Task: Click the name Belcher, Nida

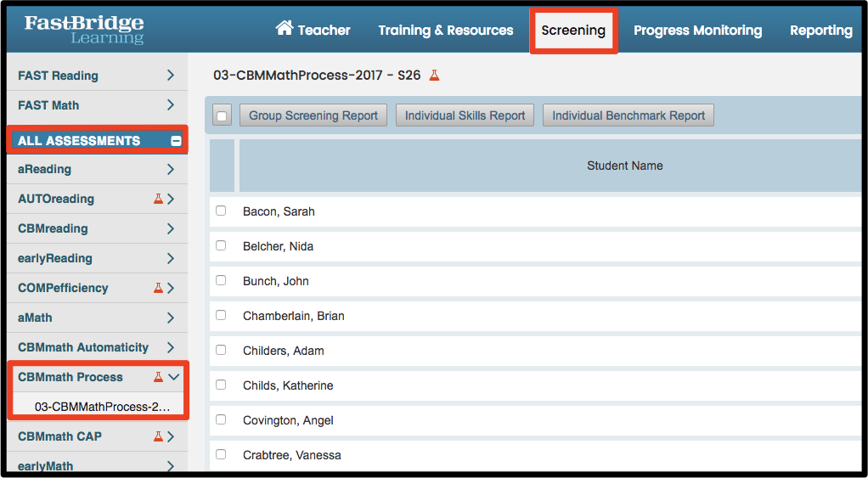Action: click(278, 246)
